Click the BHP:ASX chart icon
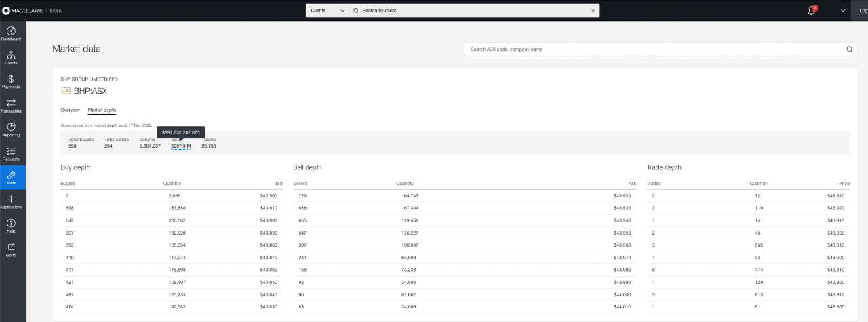Screen dimensions: 868x322 66,90
